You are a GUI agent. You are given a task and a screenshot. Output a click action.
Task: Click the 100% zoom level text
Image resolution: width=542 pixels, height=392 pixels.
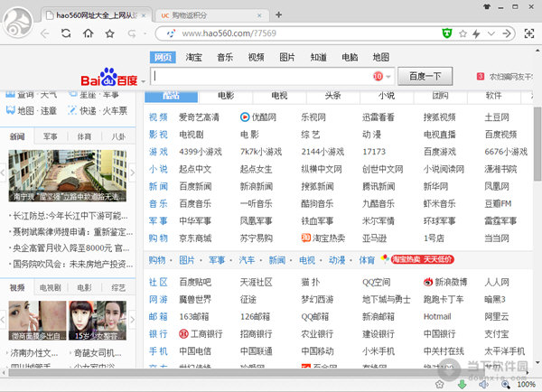pyautogui.click(x=526, y=385)
